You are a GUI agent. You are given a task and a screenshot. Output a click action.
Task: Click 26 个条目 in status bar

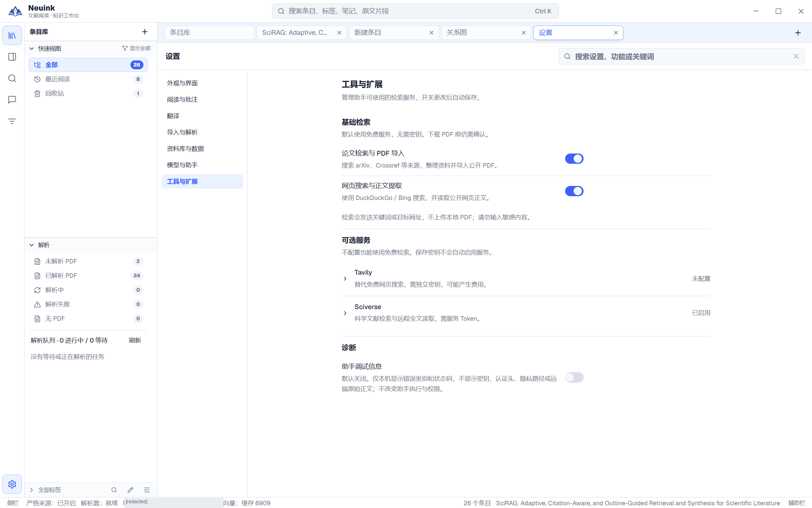[477, 503]
